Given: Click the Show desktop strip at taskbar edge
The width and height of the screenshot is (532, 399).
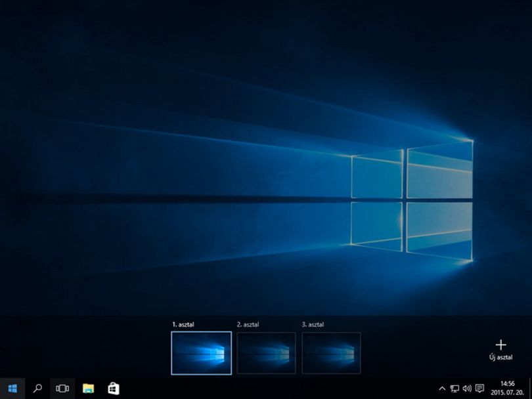Looking at the screenshot, I should pyautogui.click(x=530, y=388).
